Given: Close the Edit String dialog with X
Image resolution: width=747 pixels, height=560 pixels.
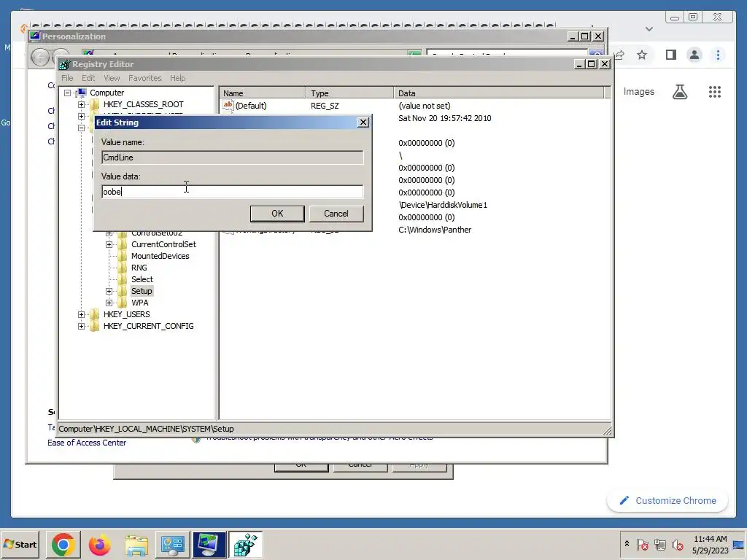Looking at the screenshot, I should 363,122.
